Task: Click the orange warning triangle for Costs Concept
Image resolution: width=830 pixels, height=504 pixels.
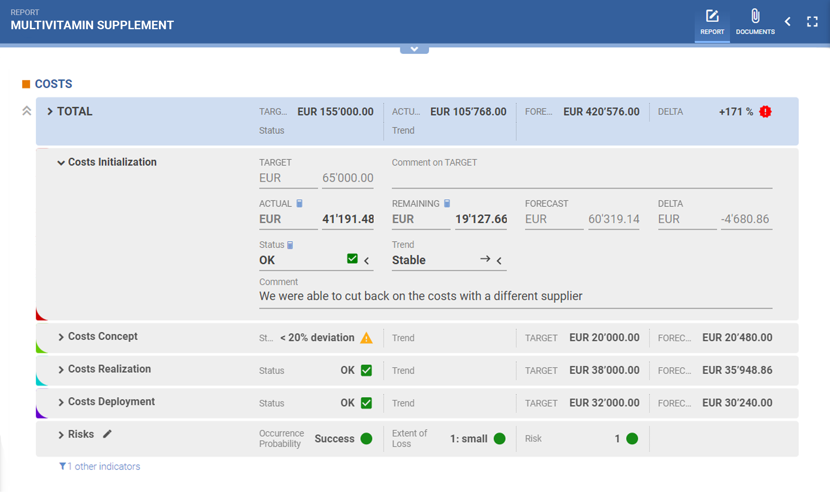Action: (366, 338)
